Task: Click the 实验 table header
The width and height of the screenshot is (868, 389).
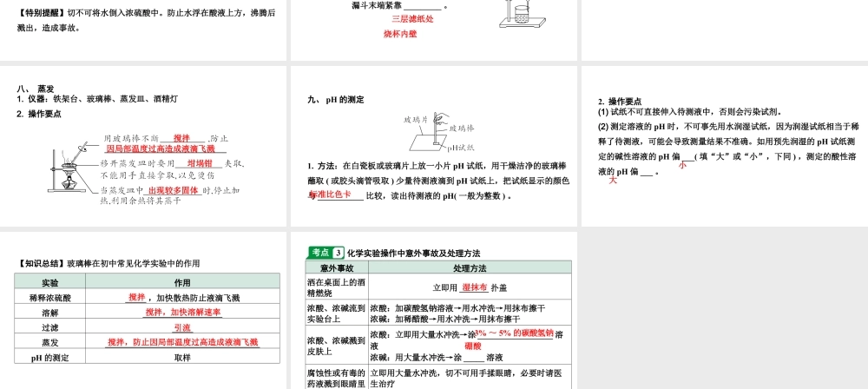Action: point(49,282)
